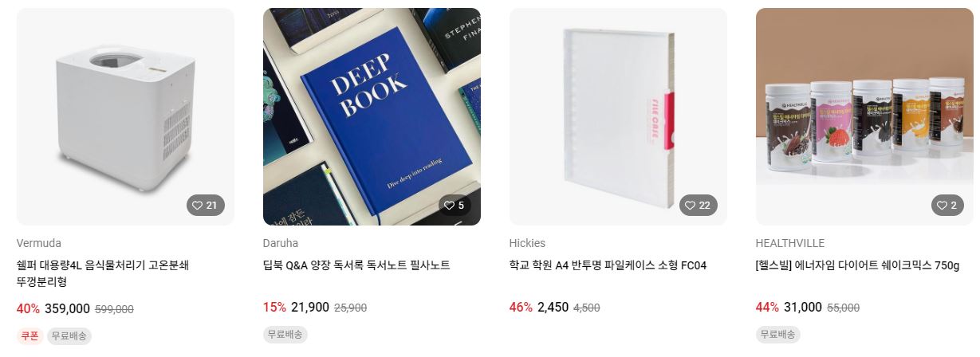Go to the Daruha brand link
This screenshot has height=357, width=980.
[x=281, y=243]
